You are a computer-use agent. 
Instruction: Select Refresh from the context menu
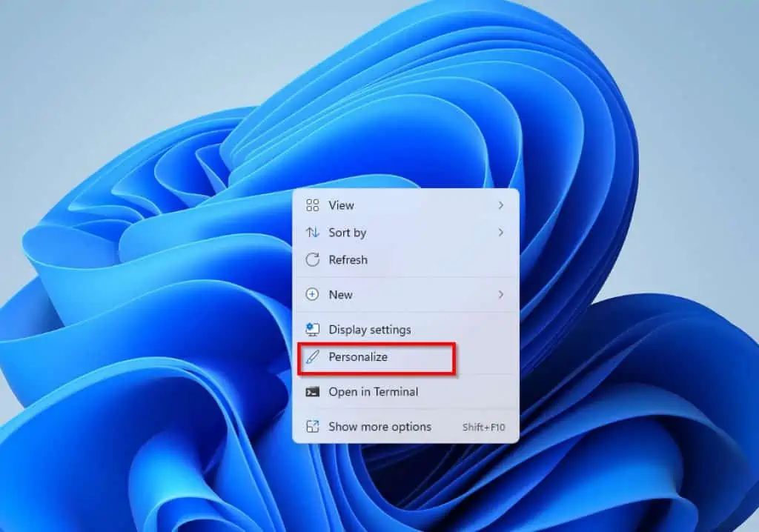click(x=348, y=260)
